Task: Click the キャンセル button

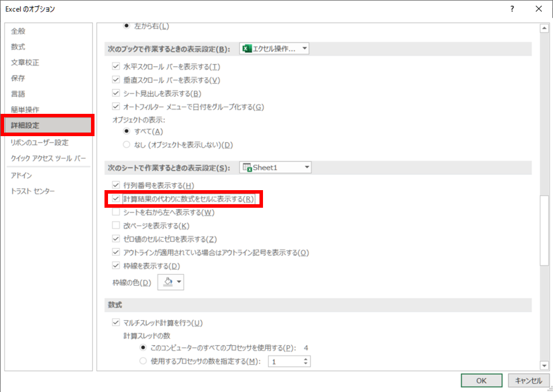Action: tap(528, 380)
